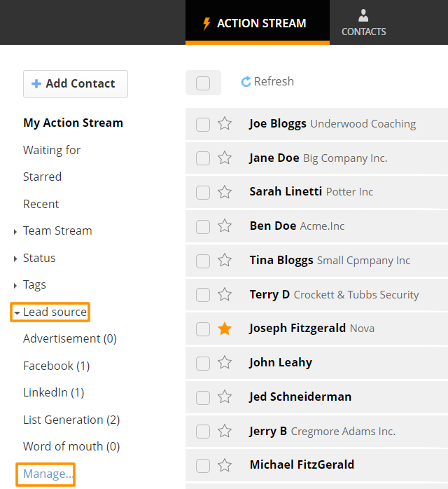Open the Waiting for list
Image resolution: width=448 pixels, height=489 pixels.
52,150
